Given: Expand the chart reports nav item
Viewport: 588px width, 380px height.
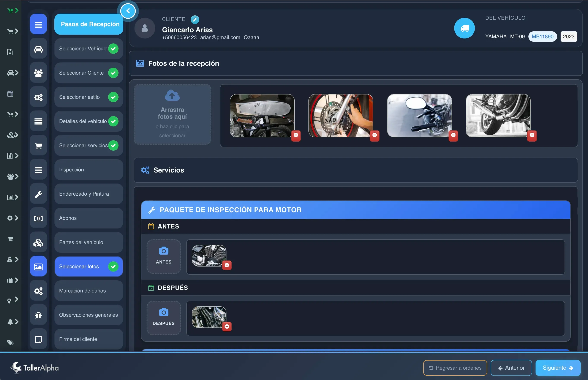Looking at the screenshot, I should [x=13, y=197].
